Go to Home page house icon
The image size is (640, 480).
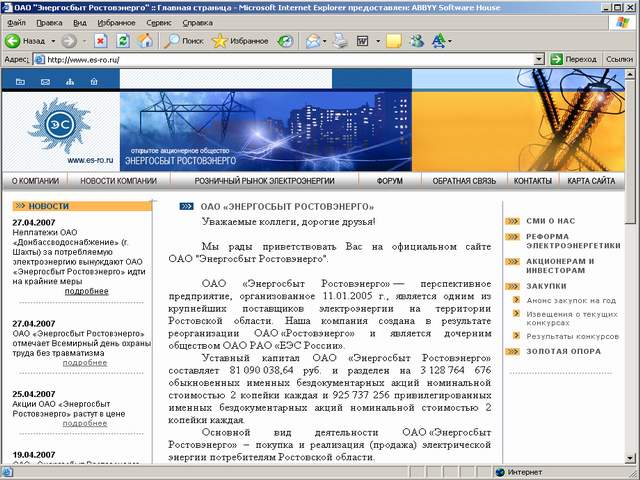[145, 41]
